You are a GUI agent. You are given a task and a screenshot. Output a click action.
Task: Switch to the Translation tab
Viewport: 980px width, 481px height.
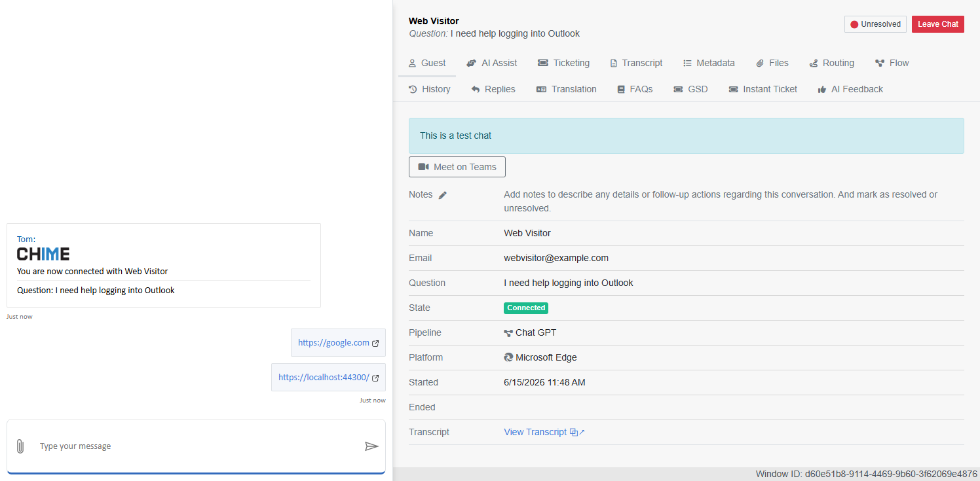point(567,89)
